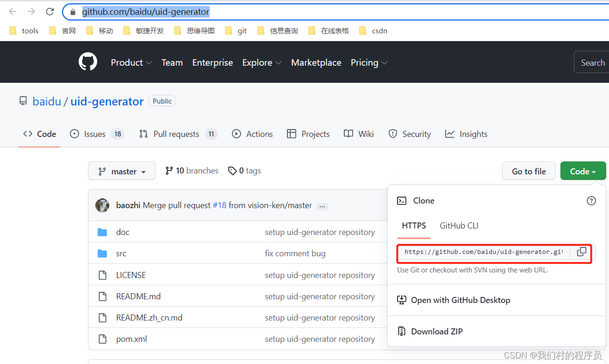Screen dimensions: 609x364
Task: Open the 敏捷开发 bookmark folder
Action: point(143,31)
